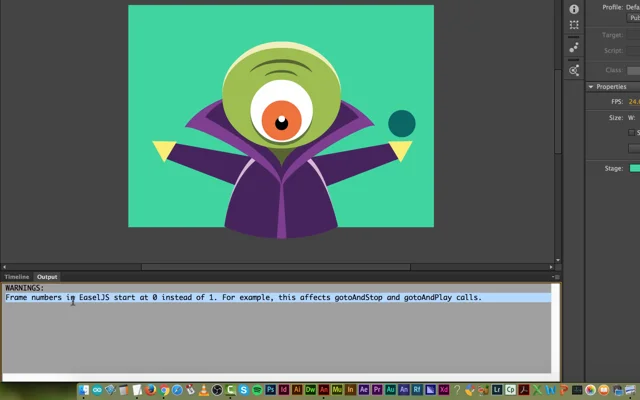Collapse the Properties section
Image resolution: width=640 pixels, height=400 pixels.
(591, 87)
